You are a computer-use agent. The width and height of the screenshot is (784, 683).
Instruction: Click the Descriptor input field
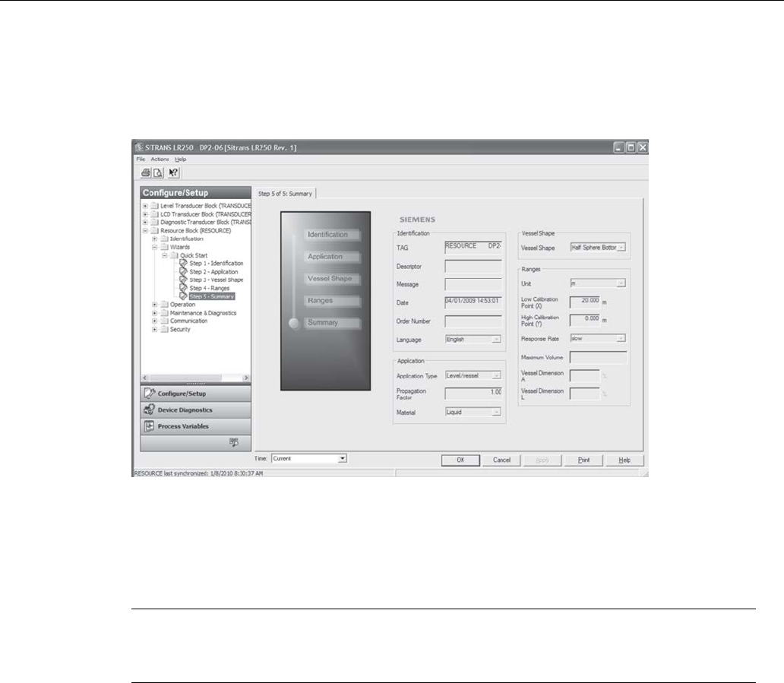point(473,266)
